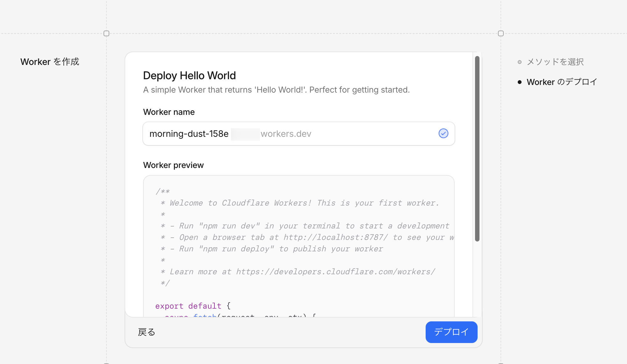
Task: Click the filled bullet beside Worker のデプロイ
Action: click(x=520, y=82)
